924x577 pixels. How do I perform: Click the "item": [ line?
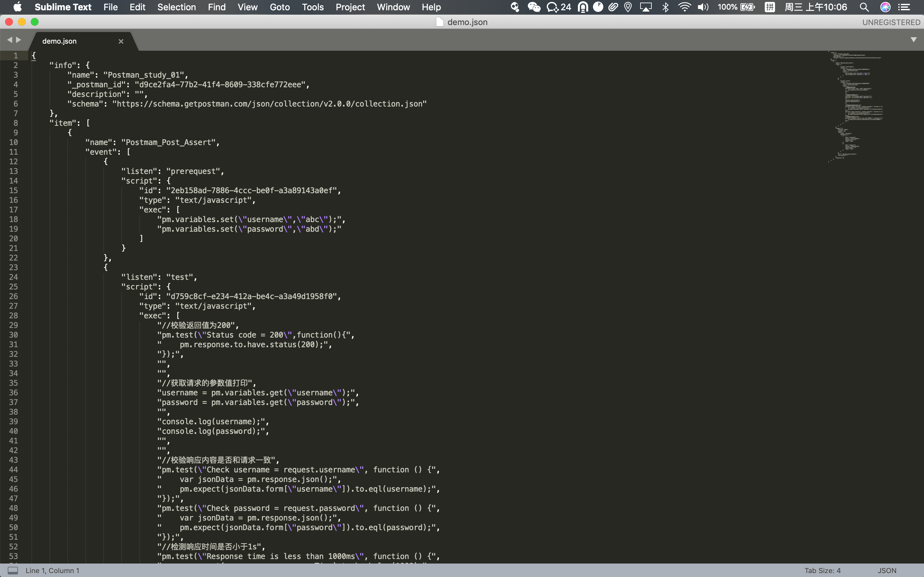click(x=70, y=123)
